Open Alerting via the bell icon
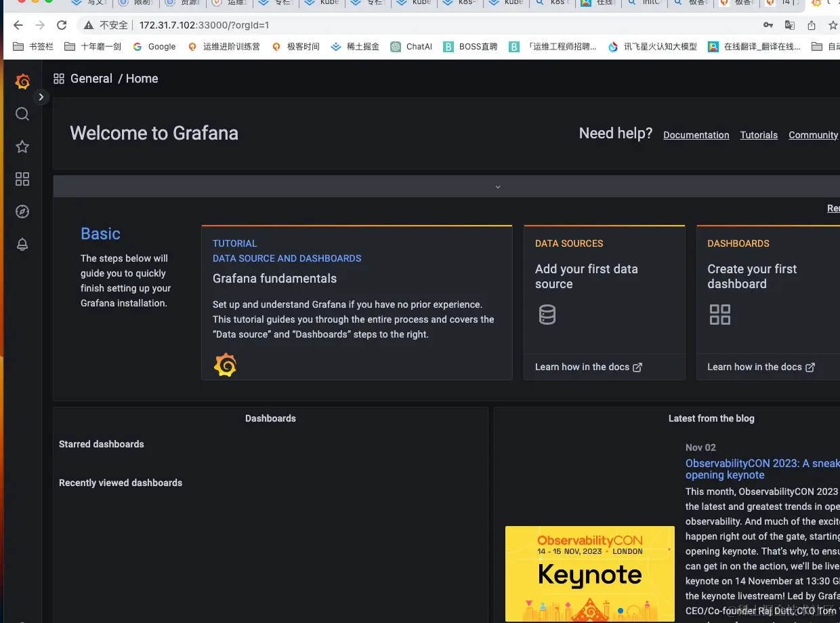Image resolution: width=840 pixels, height=623 pixels. 22,244
